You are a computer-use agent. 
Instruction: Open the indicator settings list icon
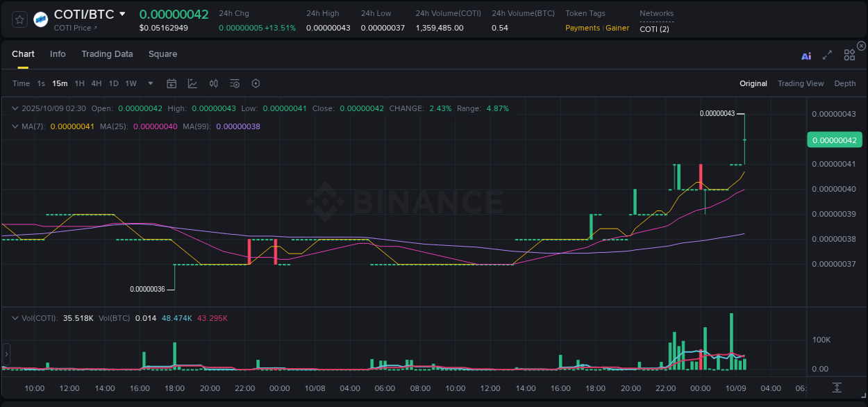click(235, 83)
